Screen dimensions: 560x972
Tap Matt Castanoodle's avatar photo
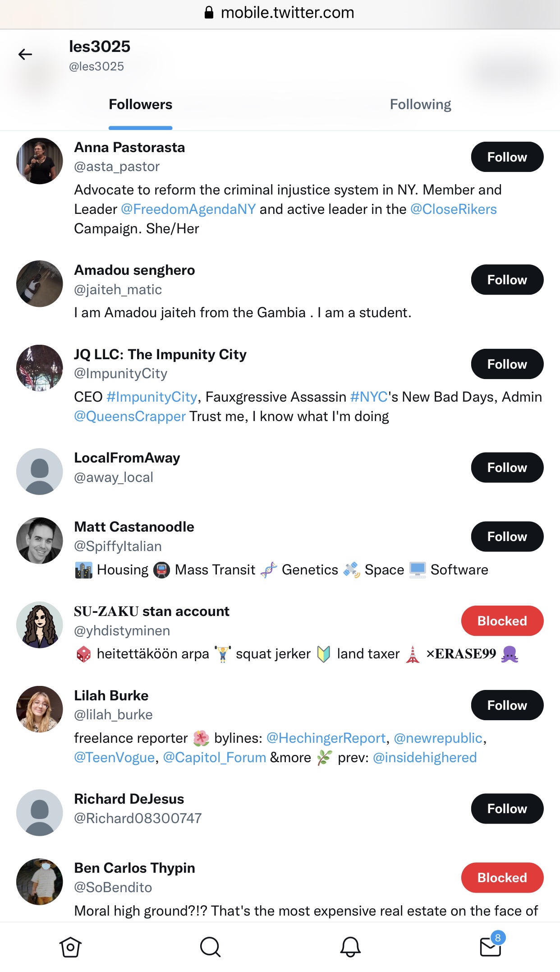coord(40,541)
